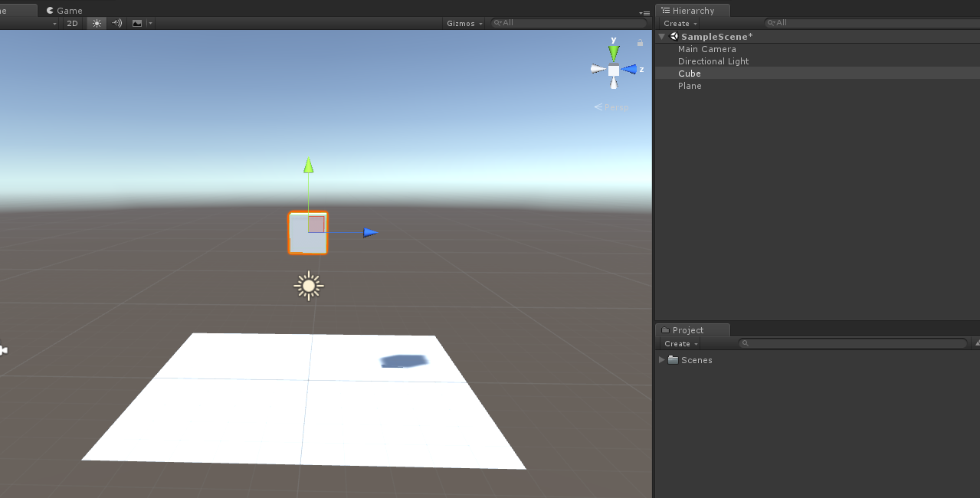Select the white Plane in Scene view
980x498 pixels.
304,401
